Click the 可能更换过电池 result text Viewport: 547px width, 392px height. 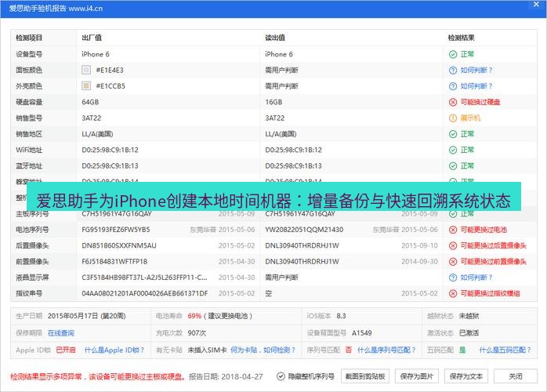pyautogui.click(x=484, y=230)
